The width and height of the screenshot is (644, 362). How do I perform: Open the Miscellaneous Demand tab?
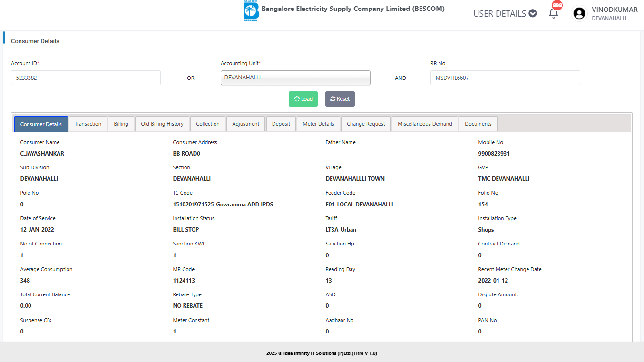425,124
